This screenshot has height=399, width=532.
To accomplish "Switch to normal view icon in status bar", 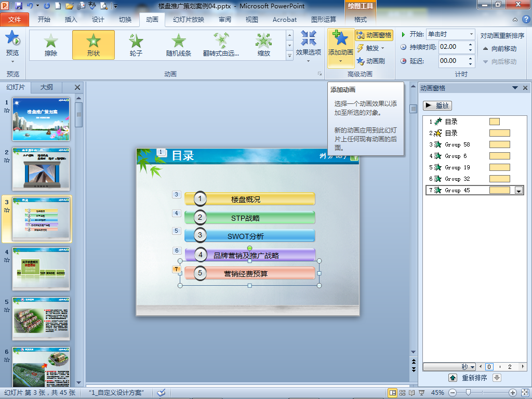I will coord(393,393).
